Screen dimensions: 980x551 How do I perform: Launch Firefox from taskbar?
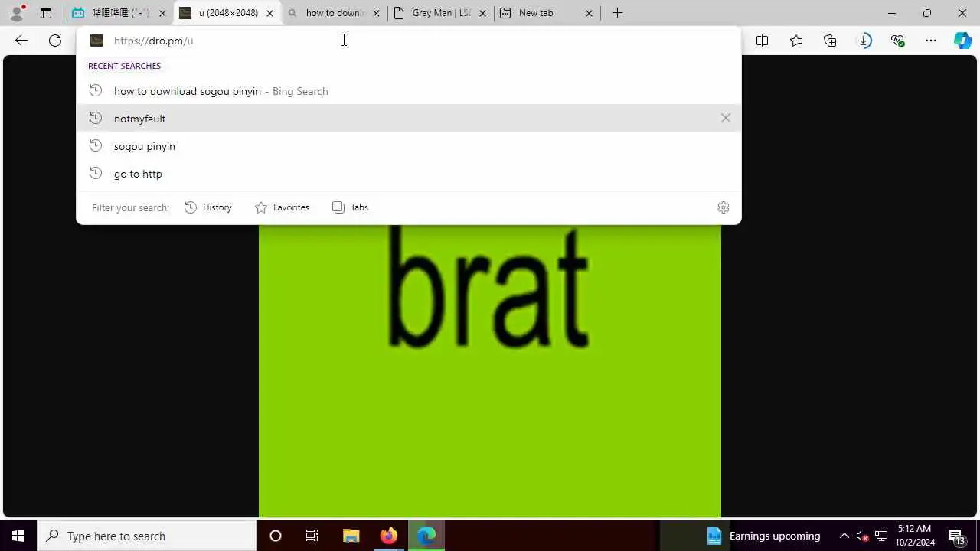point(388,536)
